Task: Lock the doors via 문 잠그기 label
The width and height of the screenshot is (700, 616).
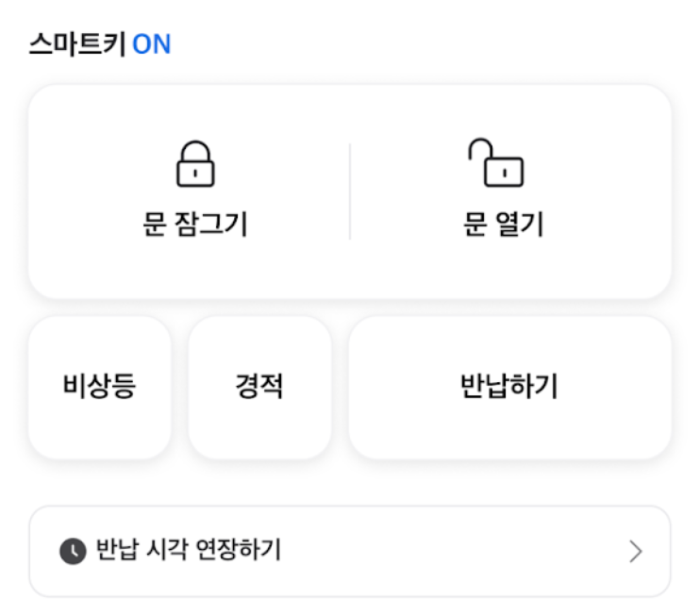Action: [x=195, y=225]
